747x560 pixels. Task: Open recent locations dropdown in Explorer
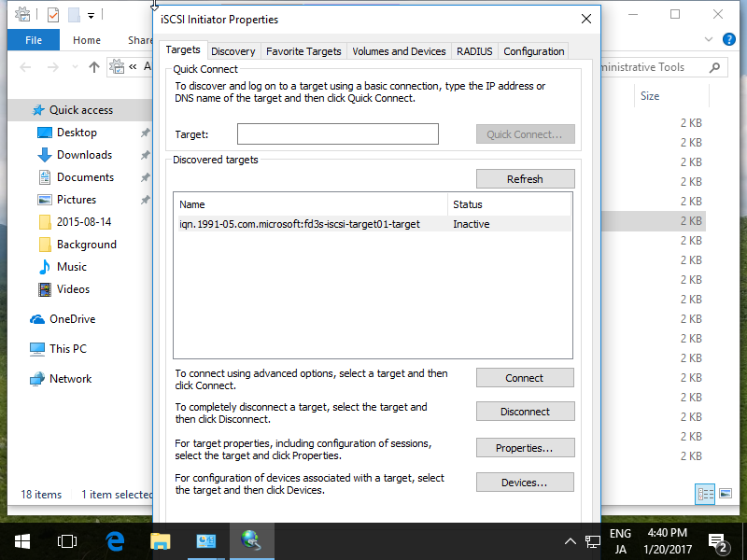click(x=75, y=67)
